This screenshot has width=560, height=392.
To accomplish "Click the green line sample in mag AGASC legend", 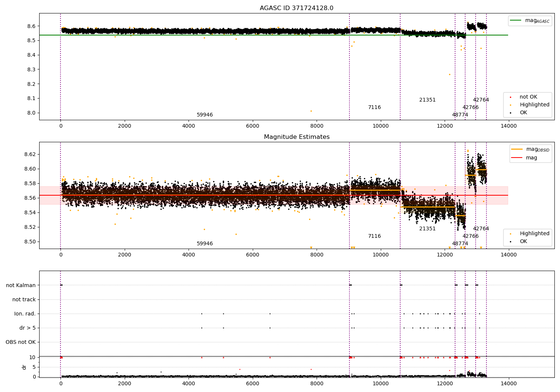I will pos(516,21).
